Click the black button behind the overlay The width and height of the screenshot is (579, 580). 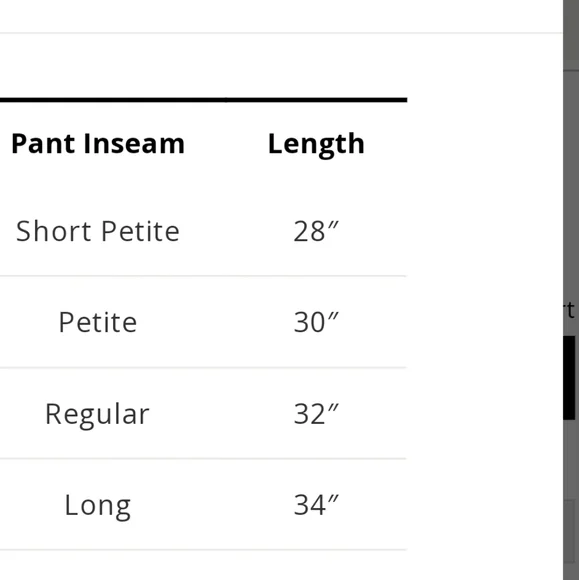click(x=569, y=378)
